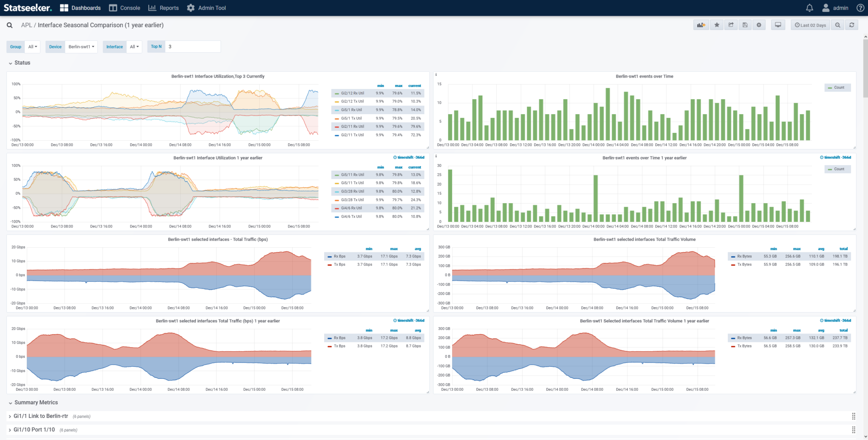The height and width of the screenshot is (440, 868).
Task: Click the Top N input field
Action: point(193,47)
